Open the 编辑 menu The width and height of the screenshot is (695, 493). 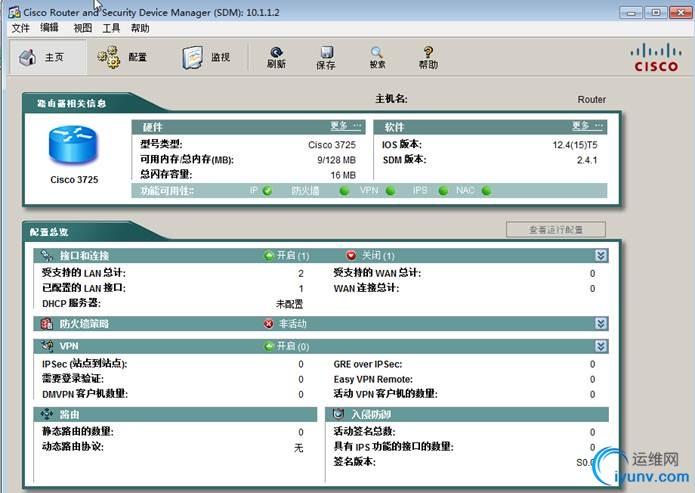coord(49,28)
